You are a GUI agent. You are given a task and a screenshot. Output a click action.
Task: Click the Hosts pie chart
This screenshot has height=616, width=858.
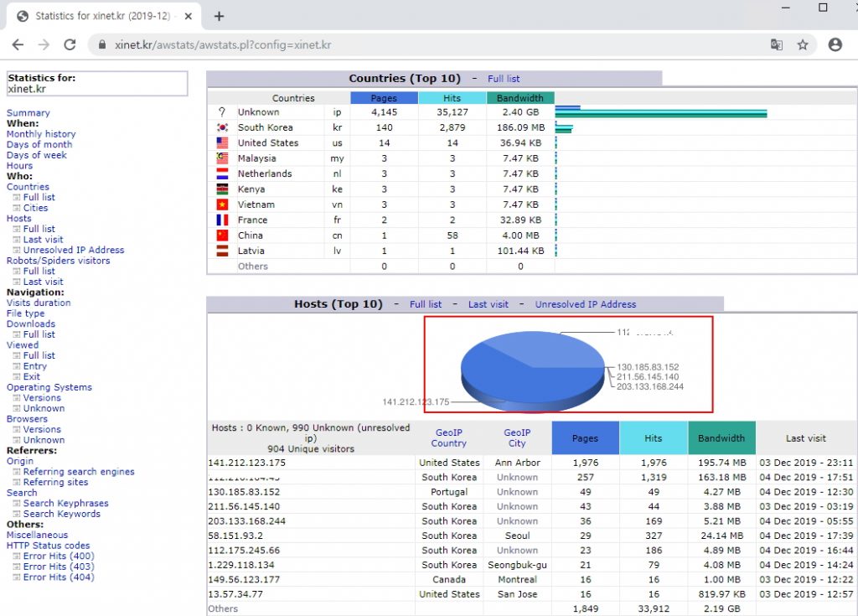tap(532, 369)
